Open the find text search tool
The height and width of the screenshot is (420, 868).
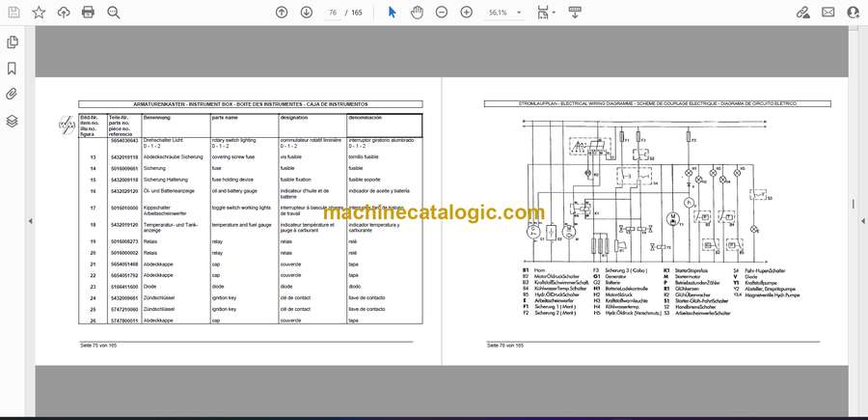tap(114, 13)
